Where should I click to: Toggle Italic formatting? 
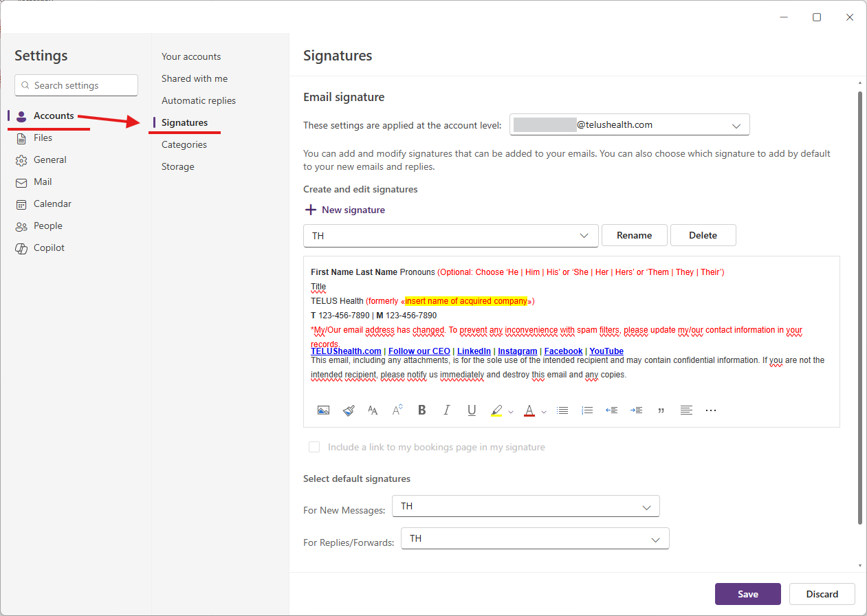coord(447,410)
